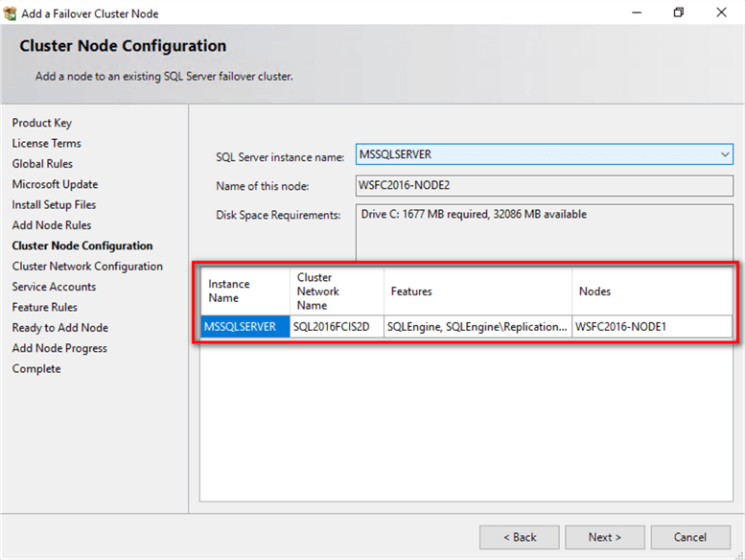Click the Instance Name column header
The image size is (745, 560).
coord(244,292)
